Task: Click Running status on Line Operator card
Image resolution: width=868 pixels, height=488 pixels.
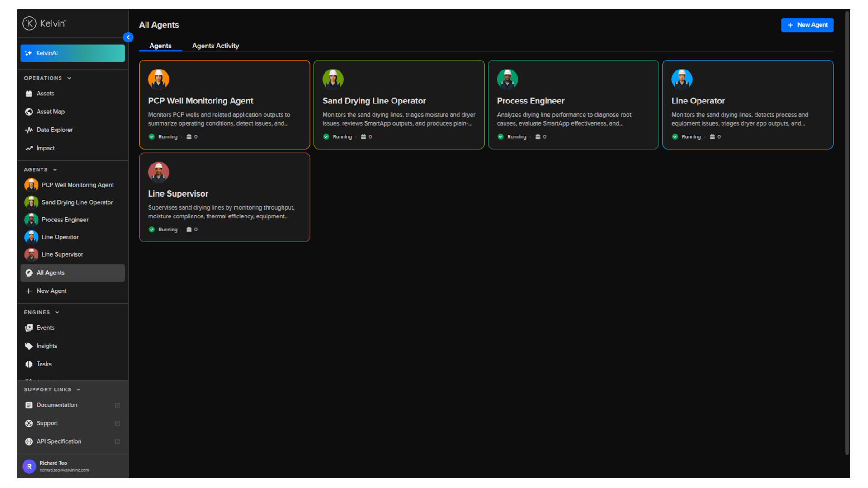Action: click(687, 137)
